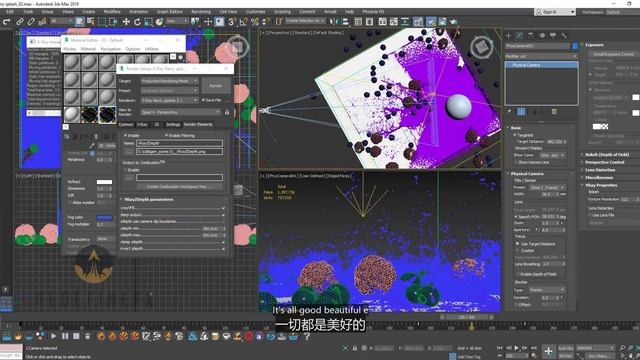Collapse the VRayZDepth parameters rollout
Image resolution: width=640 pixels, height=360 pixels.
point(148,200)
